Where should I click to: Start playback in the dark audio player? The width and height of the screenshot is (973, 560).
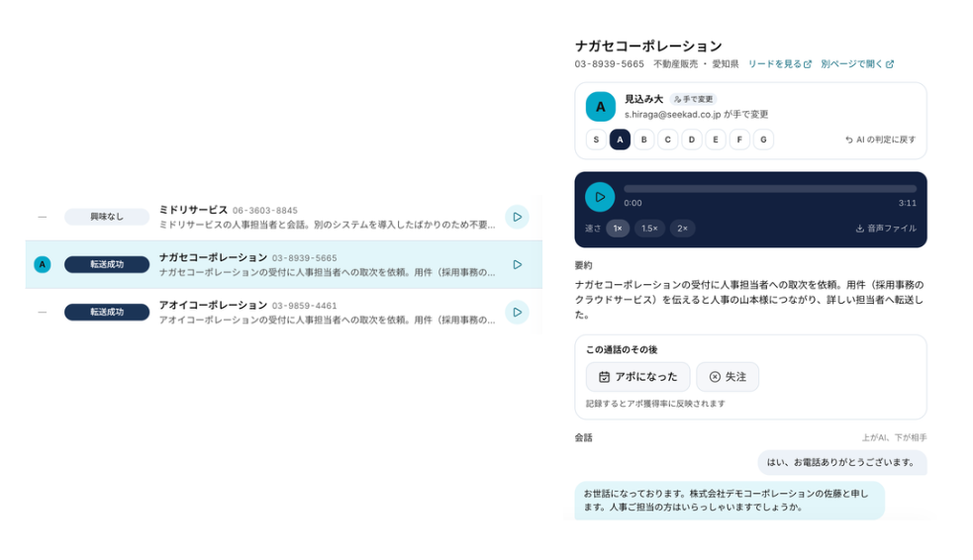point(600,197)
